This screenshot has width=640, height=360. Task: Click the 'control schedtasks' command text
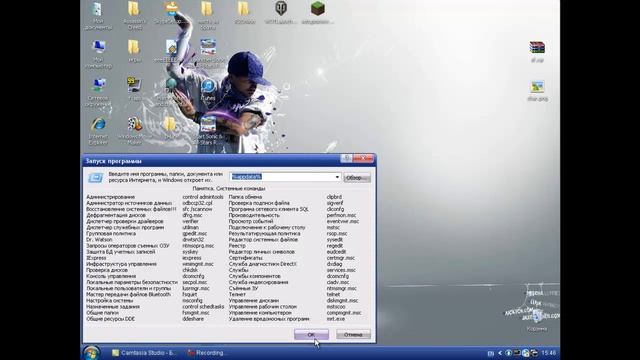[203, 307]
